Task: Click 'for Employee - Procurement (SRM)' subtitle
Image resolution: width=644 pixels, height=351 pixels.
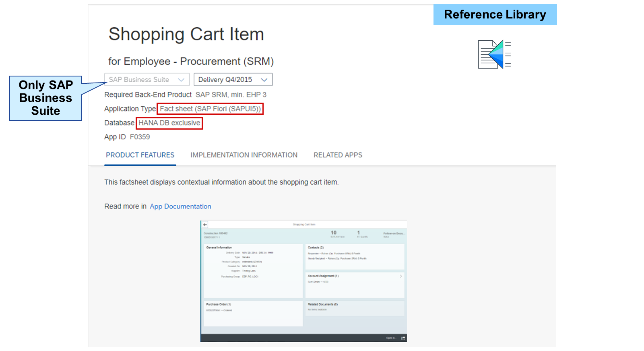Action: (191, 62)
